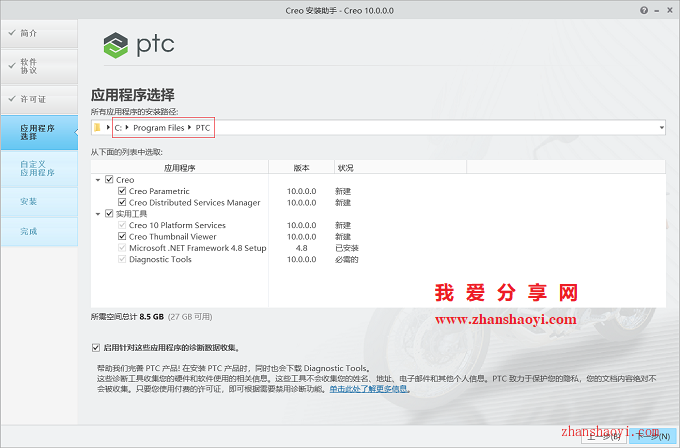Toggle the 实用工具 group checkbox
Viewport: 680px width, 448px height.
(109, 213)
